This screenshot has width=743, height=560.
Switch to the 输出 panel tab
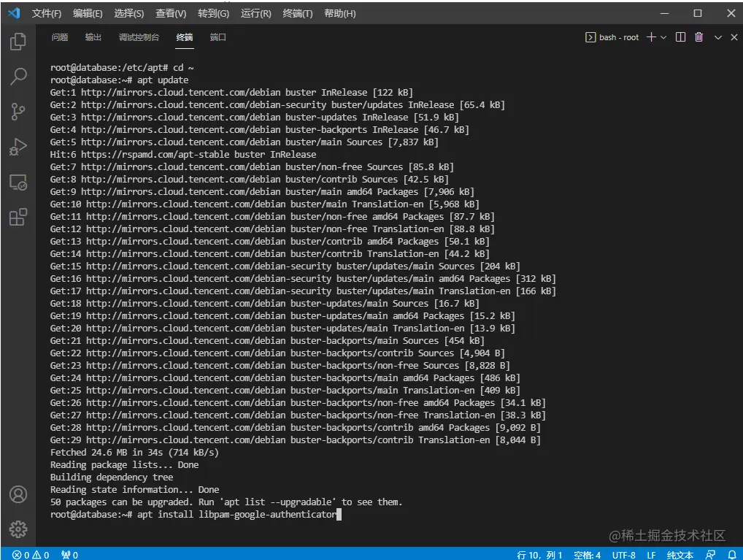click(93, 37)
